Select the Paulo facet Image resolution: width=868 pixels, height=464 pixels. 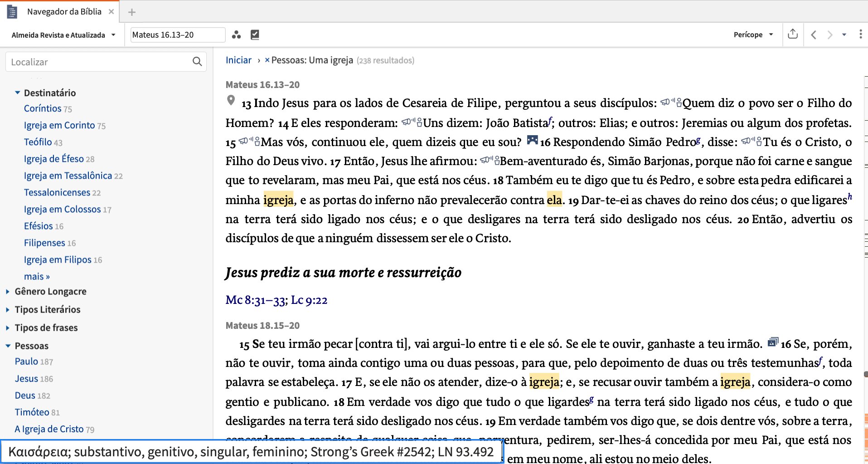[x=26, y=361]
